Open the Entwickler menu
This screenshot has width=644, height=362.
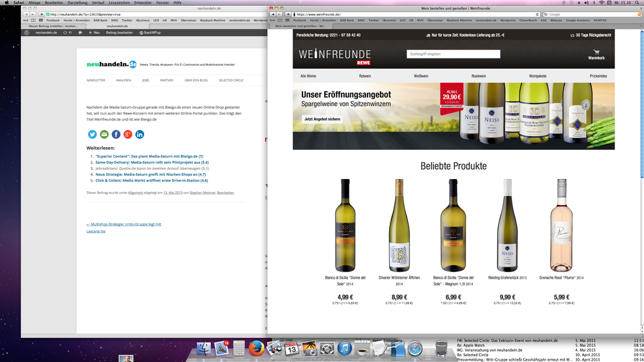click(143, 3)
